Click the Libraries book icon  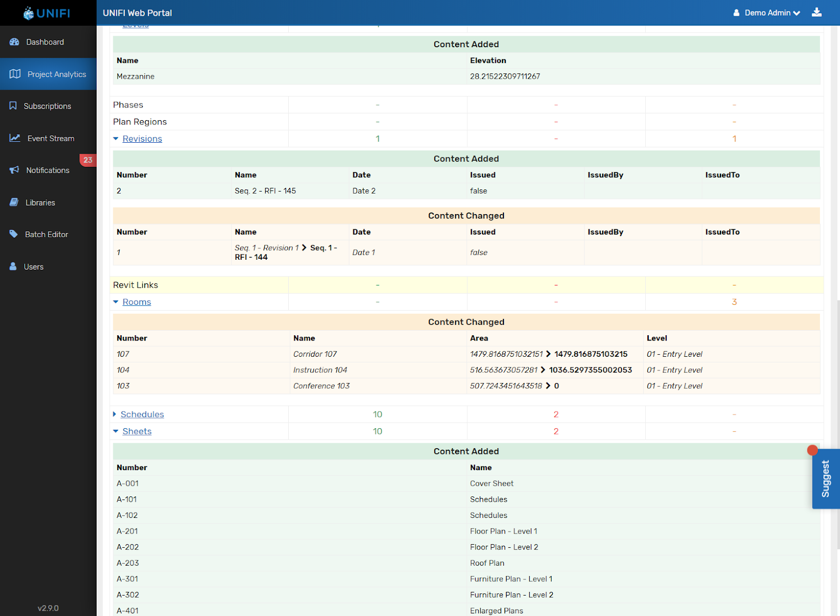coord(14,203)
